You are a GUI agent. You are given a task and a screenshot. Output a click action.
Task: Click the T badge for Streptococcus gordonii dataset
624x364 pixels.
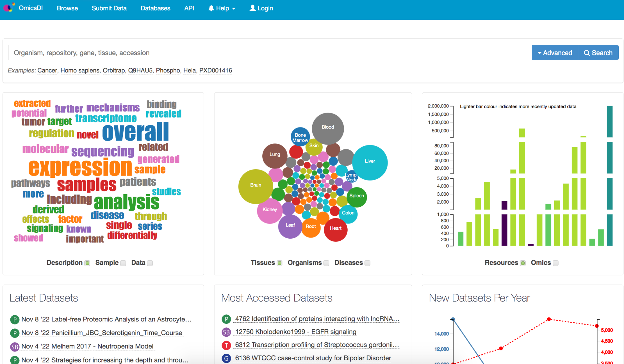pos(226,345)
